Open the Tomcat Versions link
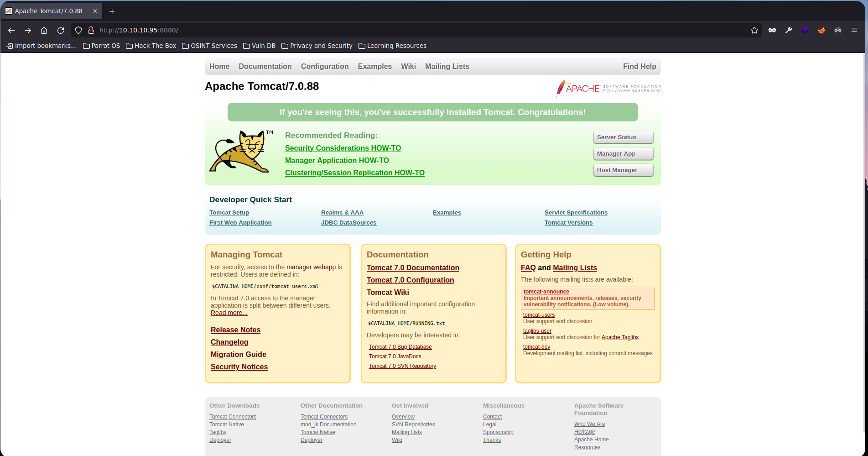This screenshot has width=868, height=456. pos(568,223)
